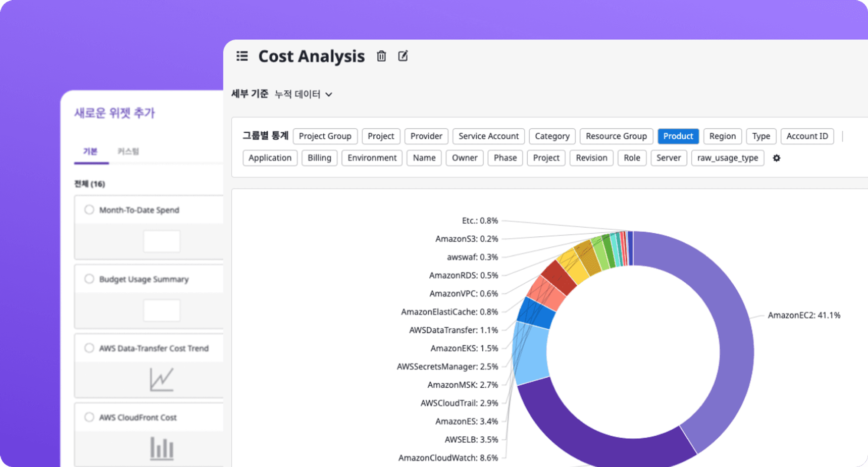Group by Resource Group

[616, 136]
